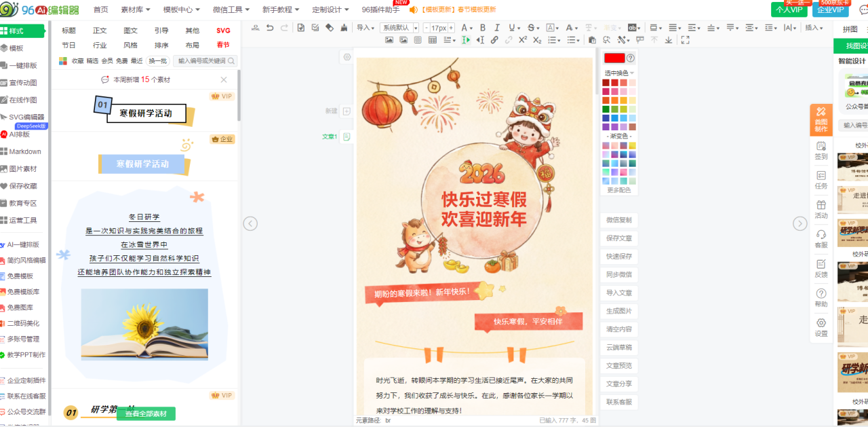Click the 保存文章 button
868x427 pixels.
(x=618, y=238)
